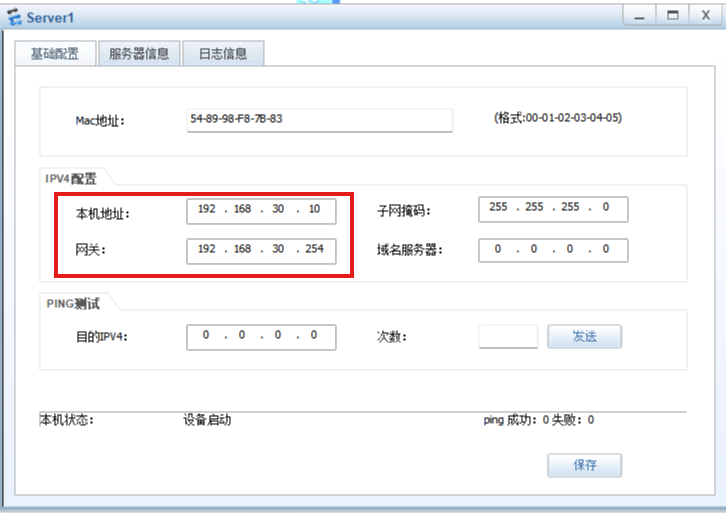Click the 设备启动 status text
Image resolution: width=726 pixels, height=514 pixels.
207,420
